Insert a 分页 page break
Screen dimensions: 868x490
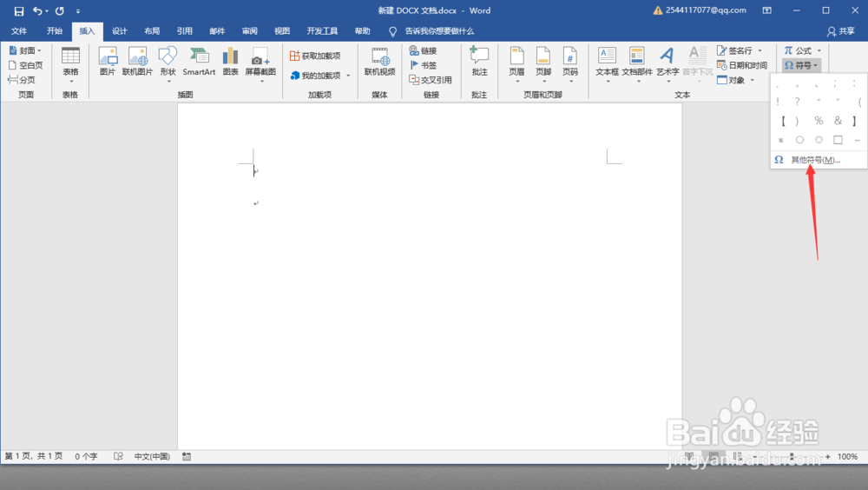tap(23, 80)
